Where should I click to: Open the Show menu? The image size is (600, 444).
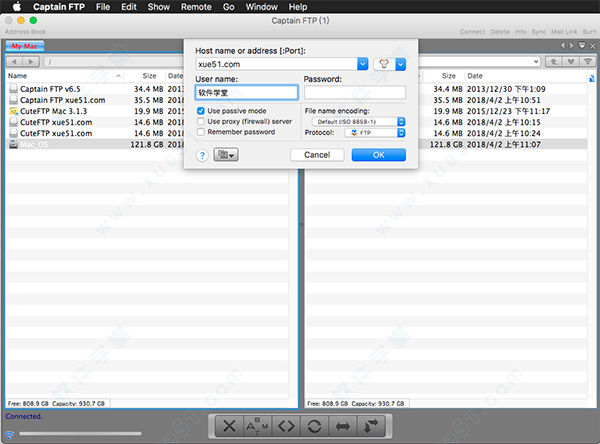click(x=159, y=7)
